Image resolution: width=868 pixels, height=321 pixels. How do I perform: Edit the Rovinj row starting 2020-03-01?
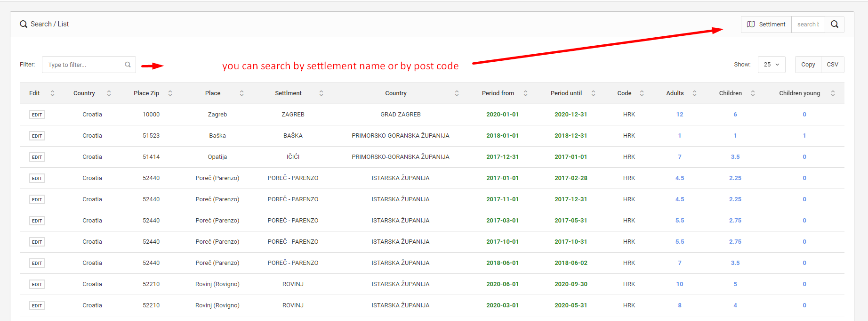point(37,305)
